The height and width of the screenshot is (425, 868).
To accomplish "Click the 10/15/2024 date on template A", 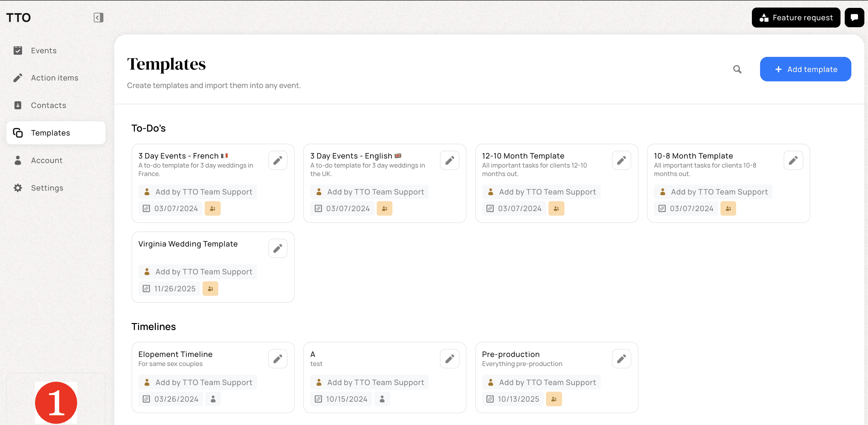I will (x=341, y=399).
